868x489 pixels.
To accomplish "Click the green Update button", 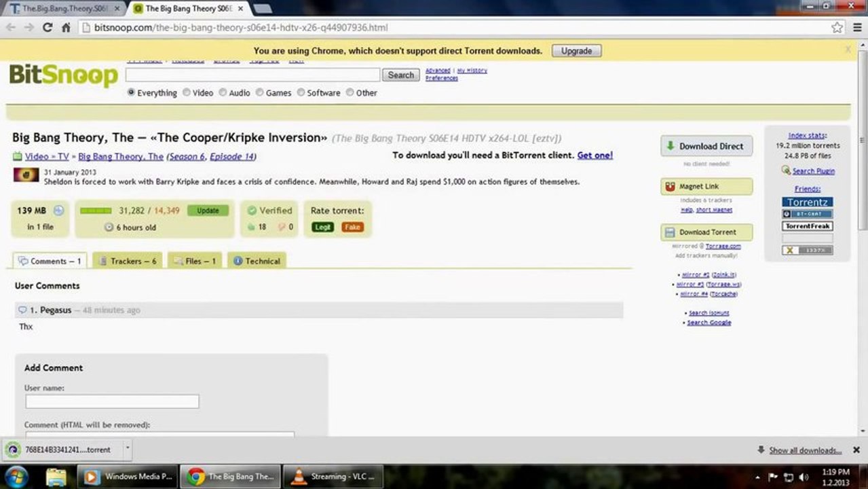I will click(208, 211).
